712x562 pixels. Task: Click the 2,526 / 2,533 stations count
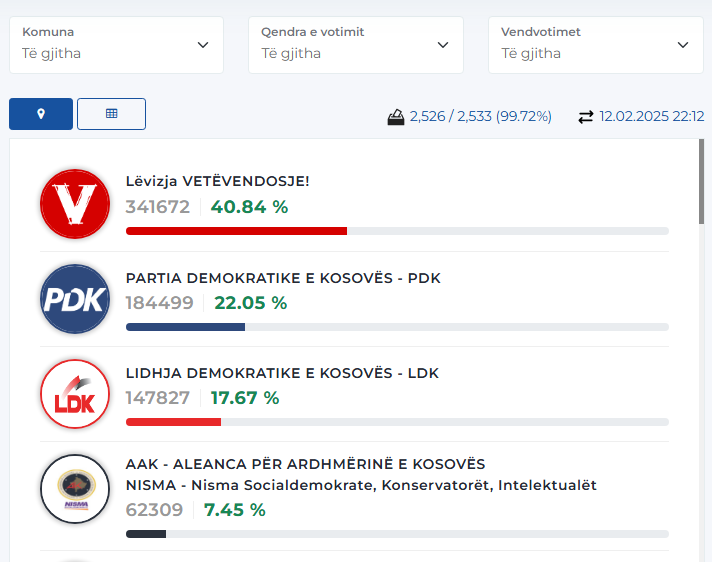click(x=480, y=117)
